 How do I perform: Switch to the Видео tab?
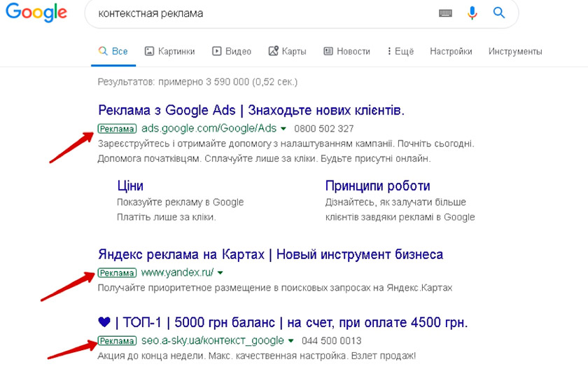click(x=232, y=51)
